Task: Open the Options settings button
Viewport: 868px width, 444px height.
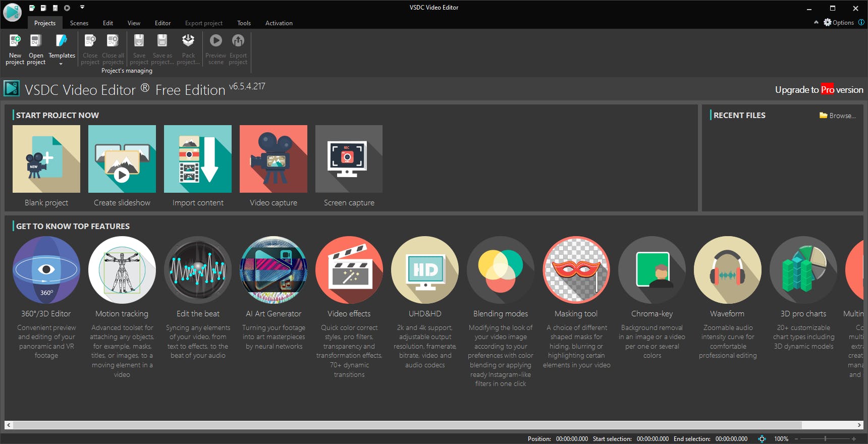Action: pos(839,23)
